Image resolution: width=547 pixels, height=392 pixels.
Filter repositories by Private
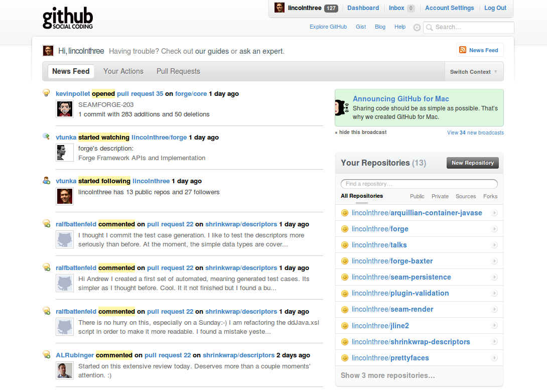coord(440,196)
